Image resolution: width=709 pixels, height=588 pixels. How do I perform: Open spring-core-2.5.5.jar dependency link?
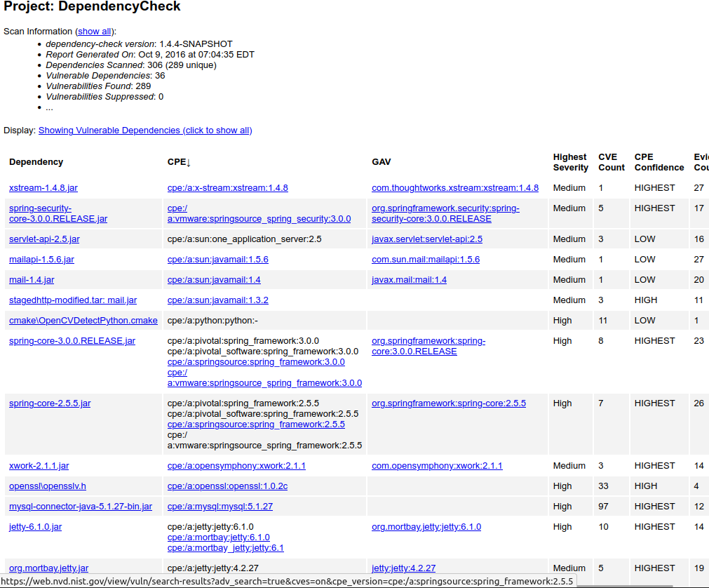pos(50,403)
